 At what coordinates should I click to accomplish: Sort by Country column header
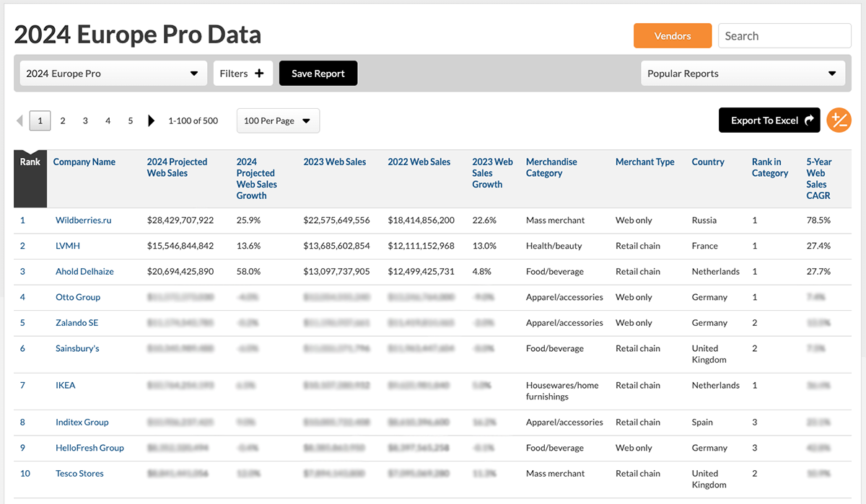[708, 162]
